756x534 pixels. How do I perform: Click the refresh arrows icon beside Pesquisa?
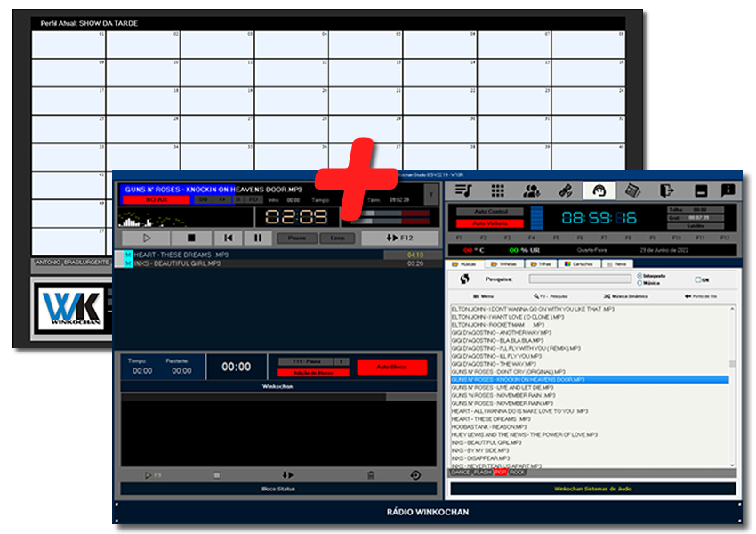point(465,279)
